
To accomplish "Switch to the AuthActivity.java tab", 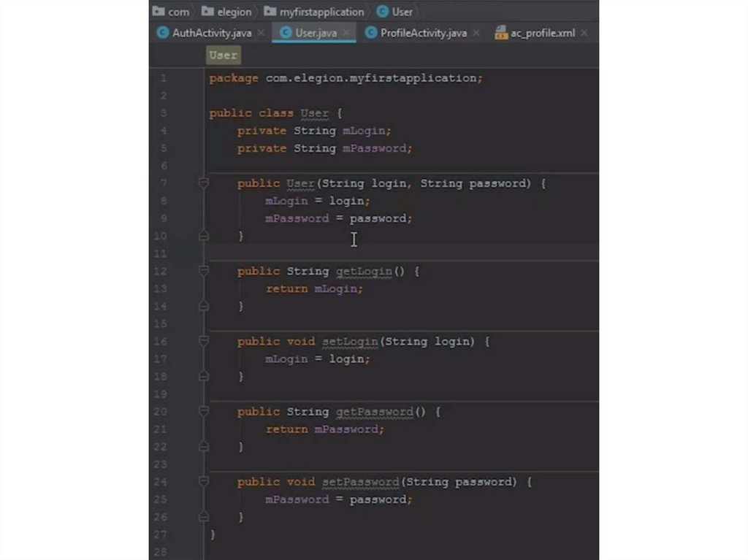I will click(x=211, y=33).
